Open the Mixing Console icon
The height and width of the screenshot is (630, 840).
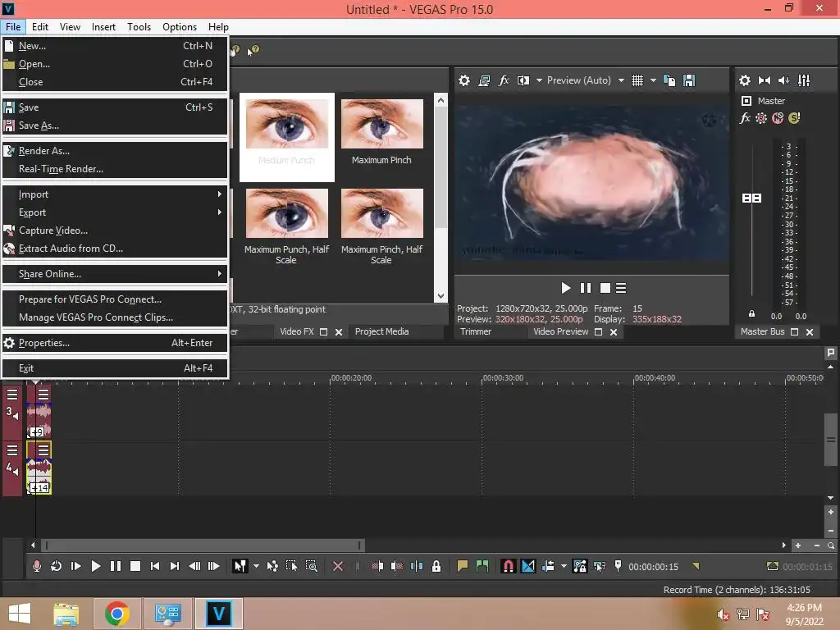804,80
